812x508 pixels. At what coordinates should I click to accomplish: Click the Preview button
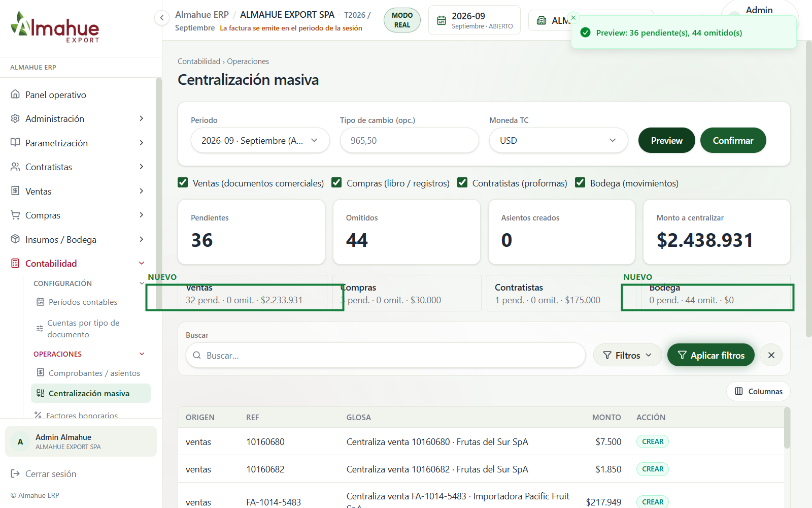666,140
